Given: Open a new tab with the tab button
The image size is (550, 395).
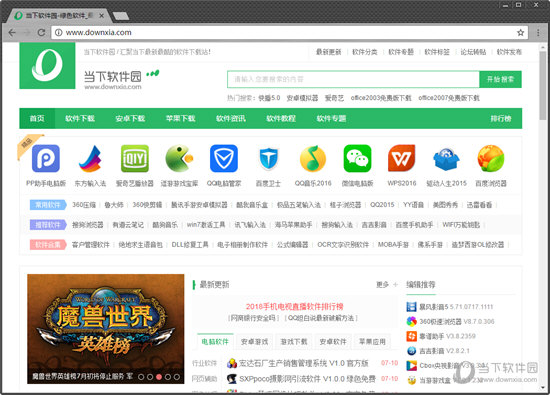Looking at the screenshot, I should 121,16.
